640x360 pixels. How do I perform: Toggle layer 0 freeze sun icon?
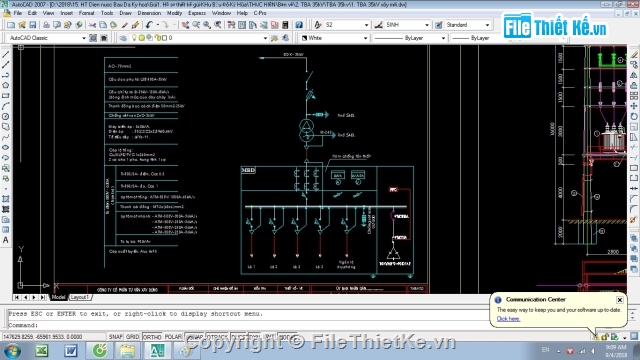click(141, 38)
